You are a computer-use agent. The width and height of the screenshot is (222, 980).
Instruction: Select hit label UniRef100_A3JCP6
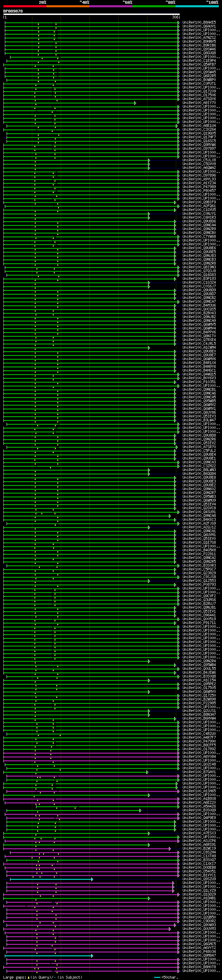coord(199,840)
